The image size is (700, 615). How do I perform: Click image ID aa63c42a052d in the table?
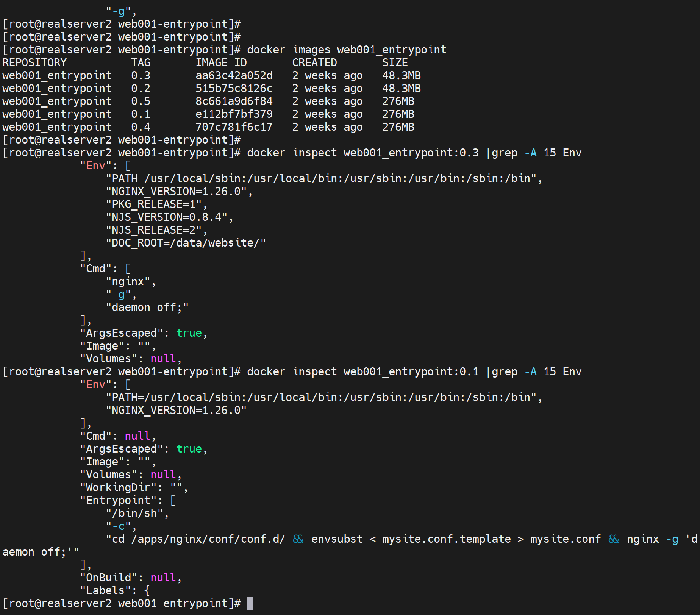[234, 75]
